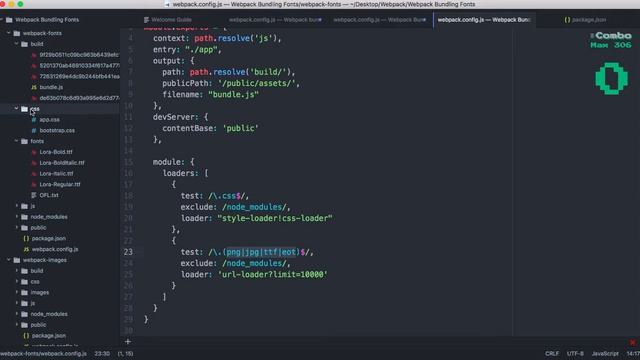640x360 pixels.
Task: Expand the js folder under webpack-fonts
Action: pos(16,206)
